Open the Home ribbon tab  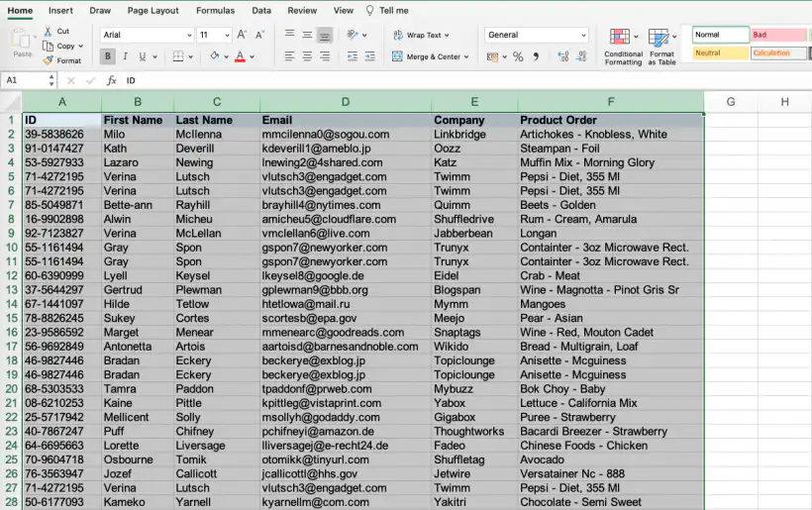[20, 10]
